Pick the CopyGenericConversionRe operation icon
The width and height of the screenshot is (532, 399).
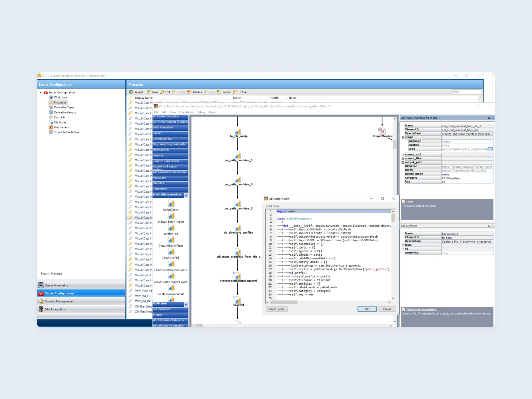(x=171, y=264)
